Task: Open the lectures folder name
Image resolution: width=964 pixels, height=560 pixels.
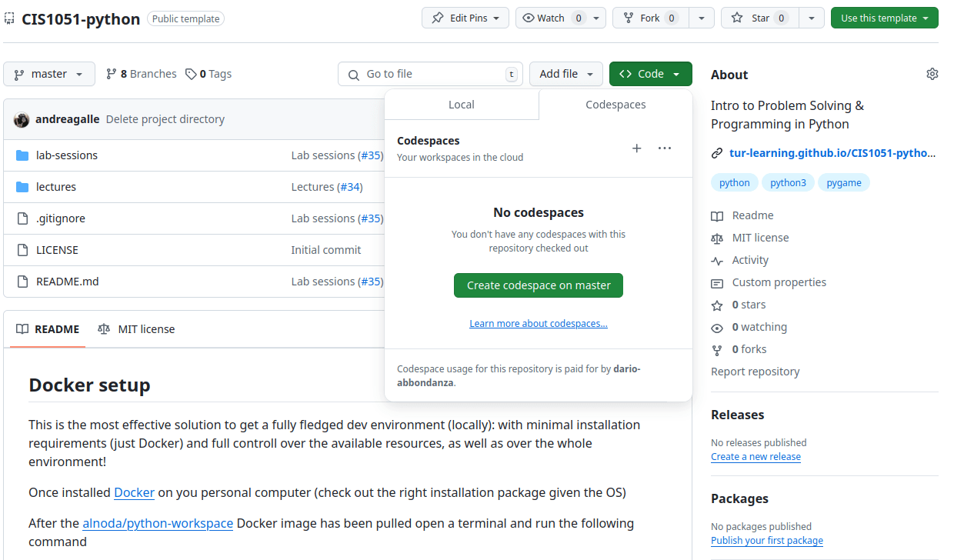Action: point(56,187)
